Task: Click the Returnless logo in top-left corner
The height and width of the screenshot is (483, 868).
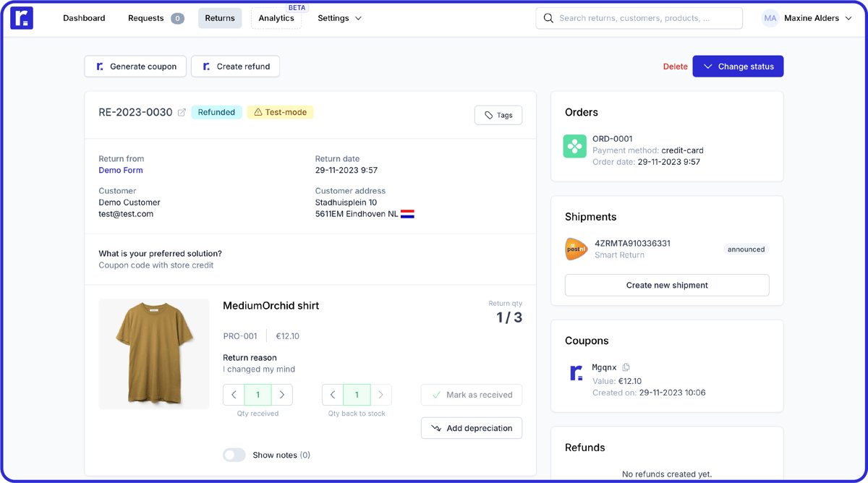Action: (x=22, y=18)
